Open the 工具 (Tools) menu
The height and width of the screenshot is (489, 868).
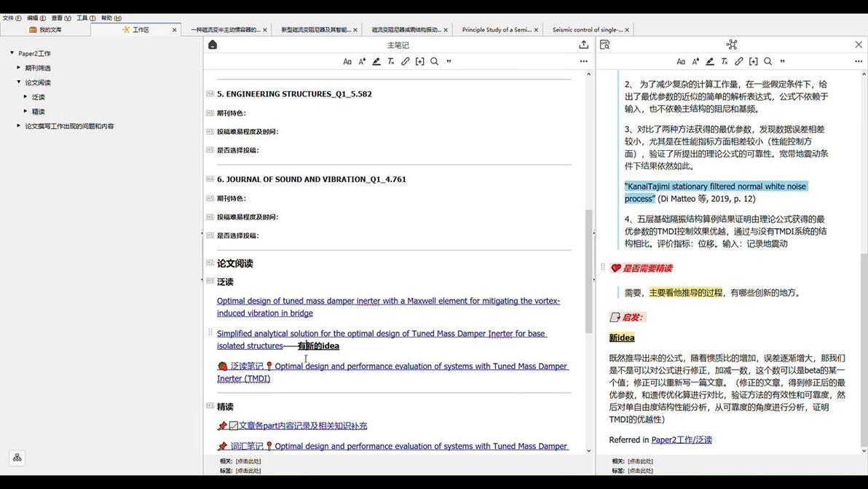click(86, 17)
